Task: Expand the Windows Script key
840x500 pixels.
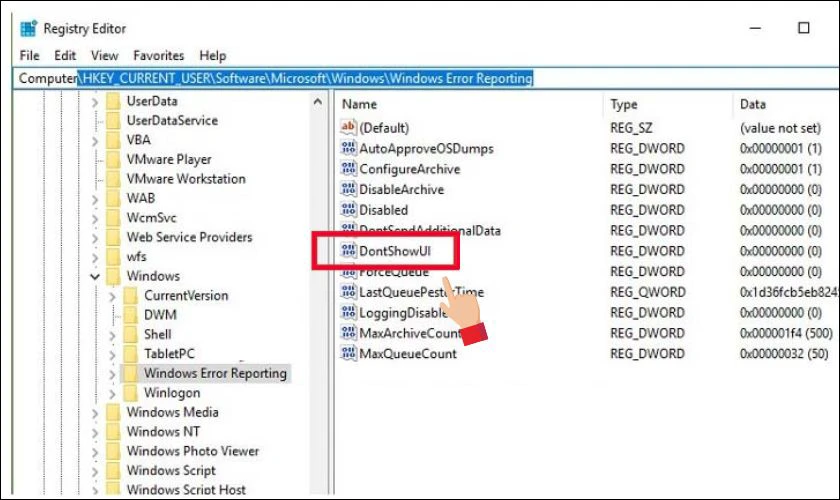Action: pyautogui.click(x=95, y=471)
